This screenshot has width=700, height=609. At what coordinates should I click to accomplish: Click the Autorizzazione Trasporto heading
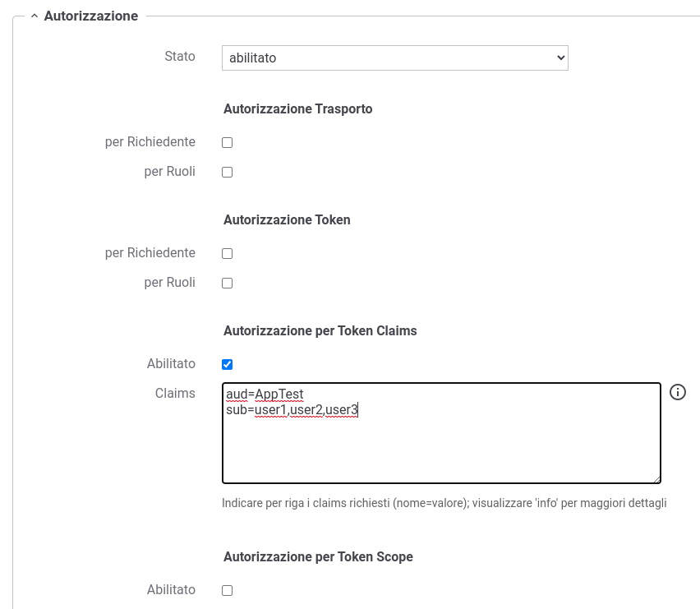297,109
